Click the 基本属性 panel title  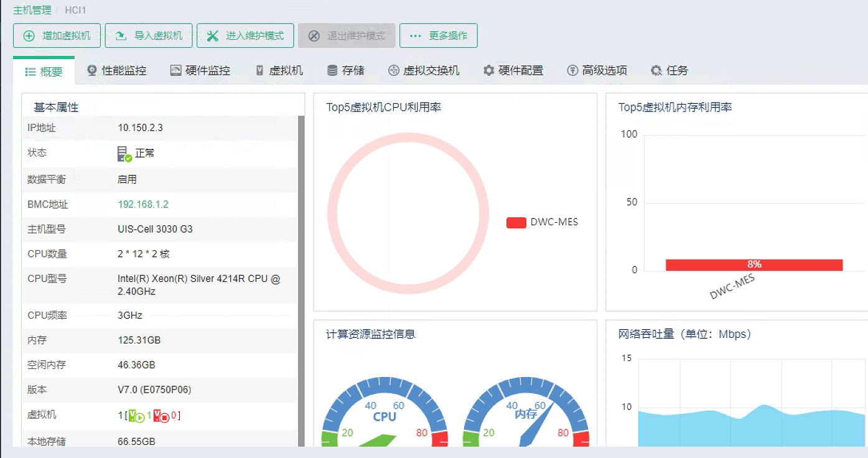click(56, 108)
